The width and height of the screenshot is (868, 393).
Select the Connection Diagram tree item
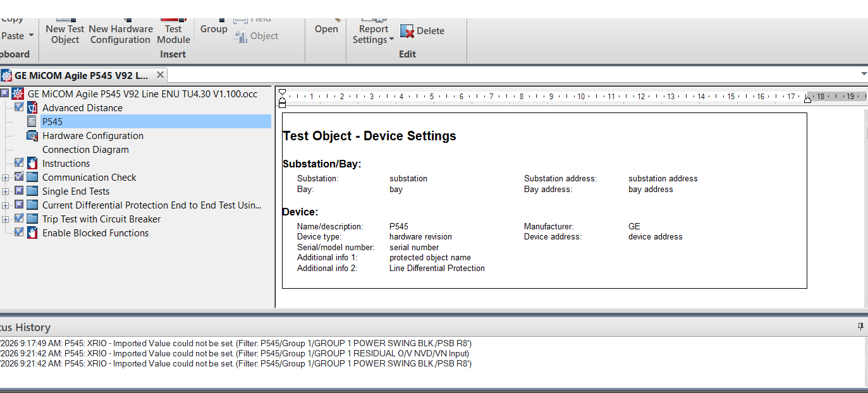[x=85, y=149]
